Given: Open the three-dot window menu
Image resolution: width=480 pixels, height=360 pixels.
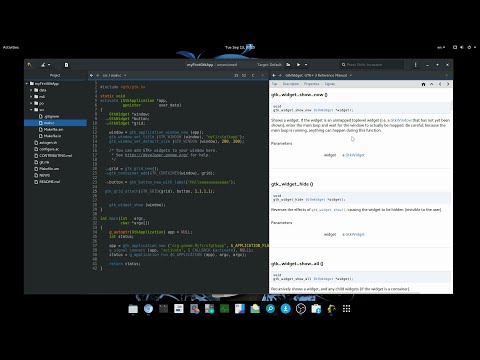Looking at the screenshot, I should [415, 65].
